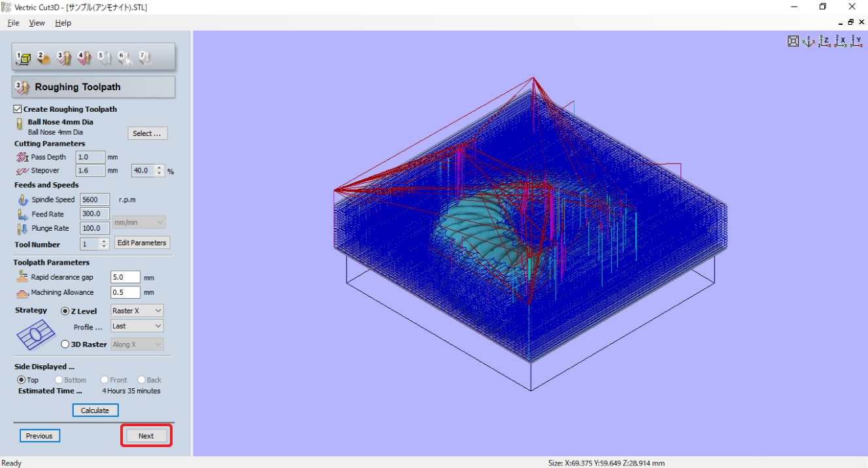Open the Help menu
The height and width of the screenshot is (468, 868).
click(63, 23)
